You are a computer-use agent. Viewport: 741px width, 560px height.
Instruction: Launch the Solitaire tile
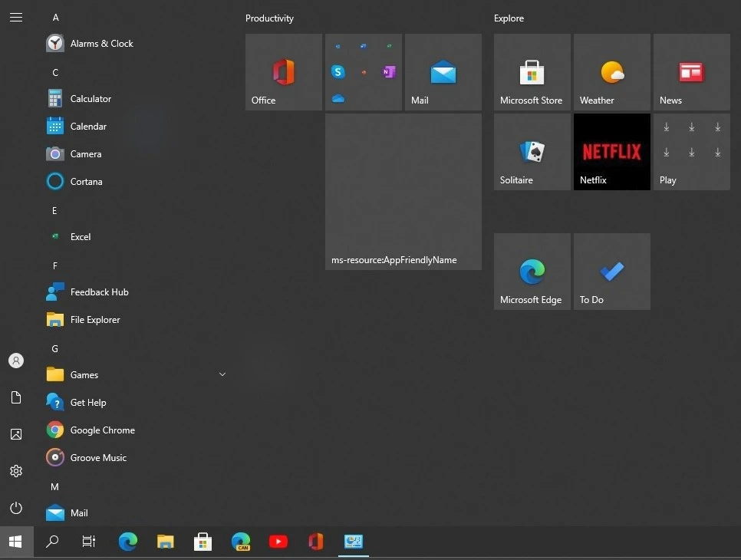(532, 151)
